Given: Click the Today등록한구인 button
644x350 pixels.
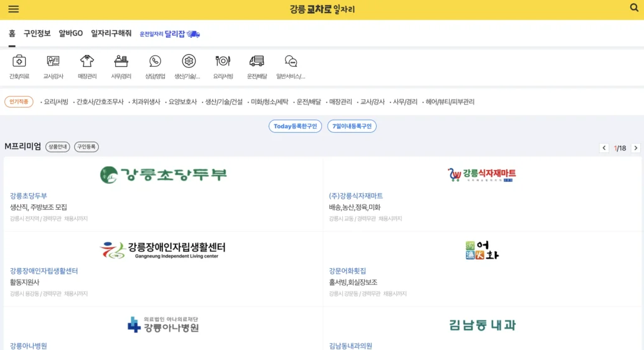Looking at the screenshot, I should coord(296,127).
